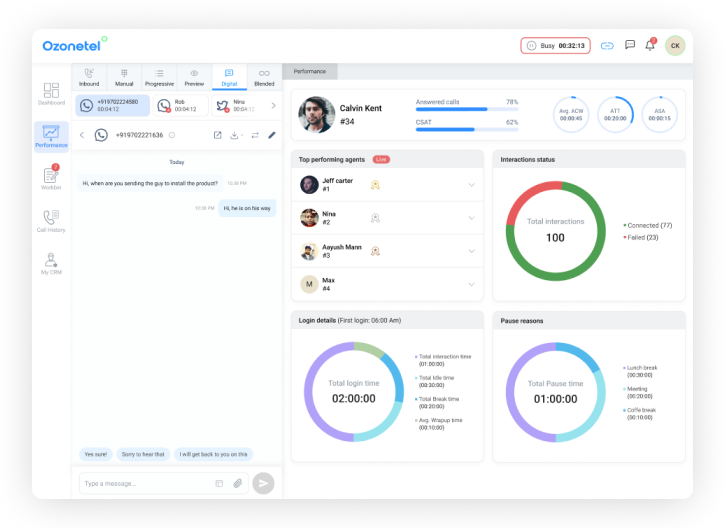Click the pencil edit icon in chat header

click(x=271, y=135)
